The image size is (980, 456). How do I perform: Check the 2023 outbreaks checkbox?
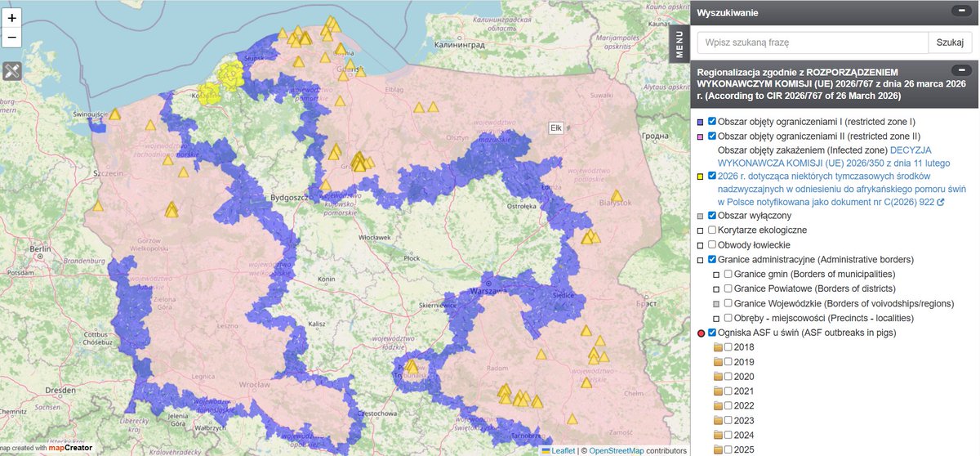point(728,420)
